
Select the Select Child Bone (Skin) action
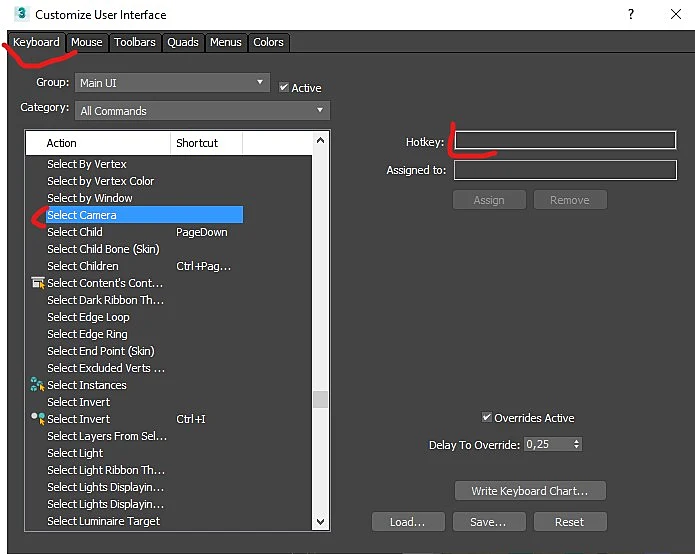tap(103, 249)
